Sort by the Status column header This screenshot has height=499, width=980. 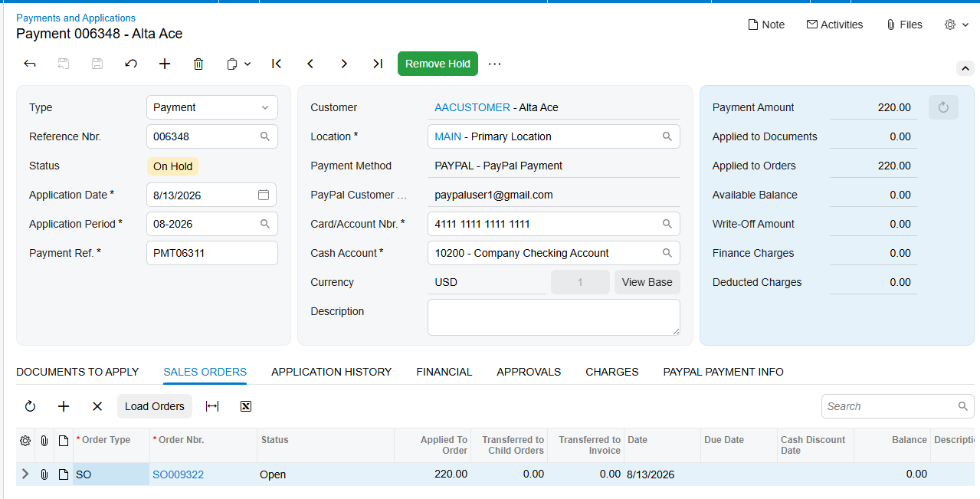[326, 445]
